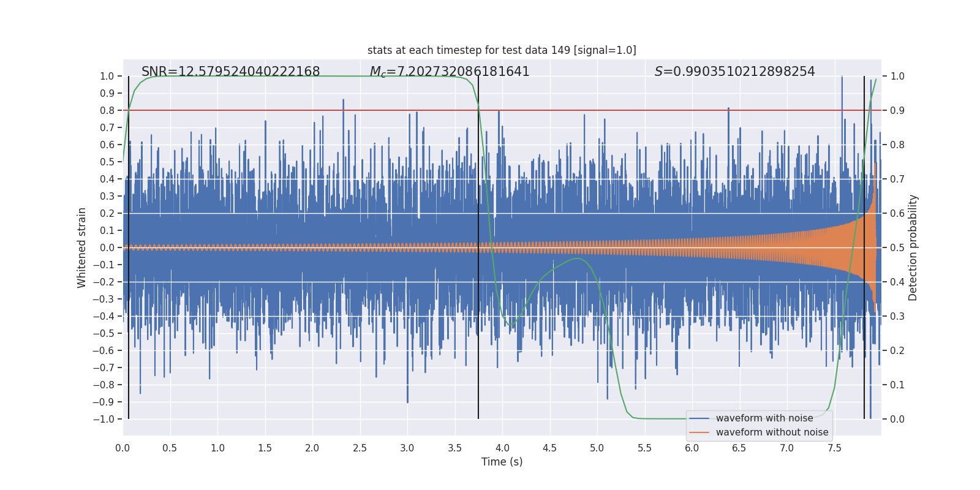Click the 4.0 tick label on time axis
The height and width of the screenshot is (490, 980).
click(502, 448)
